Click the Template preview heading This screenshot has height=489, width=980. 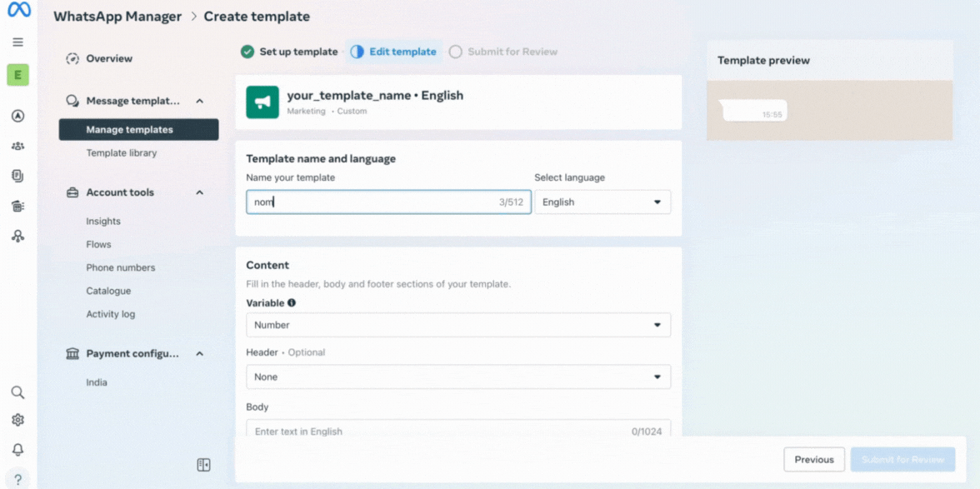pyautogui.click(x=763, y=61)
